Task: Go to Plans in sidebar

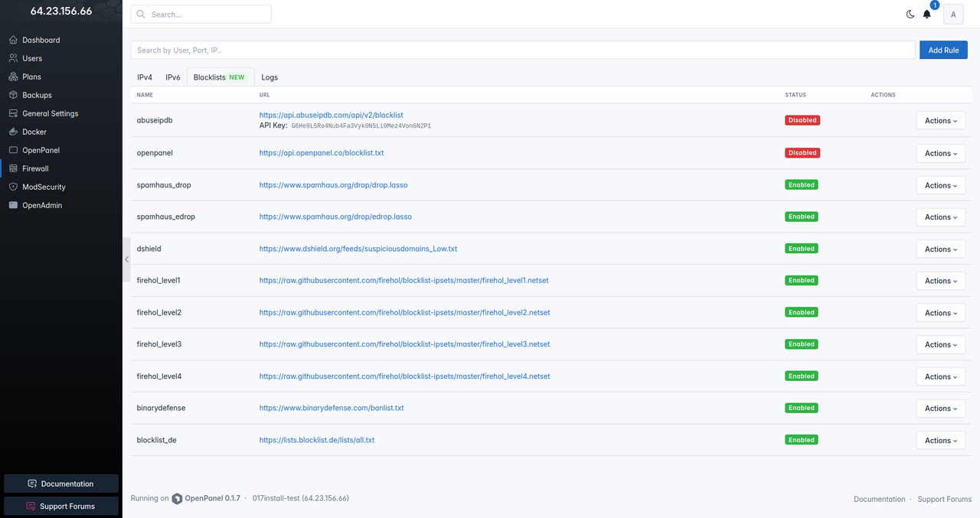Action: click(x=31, y=77)
